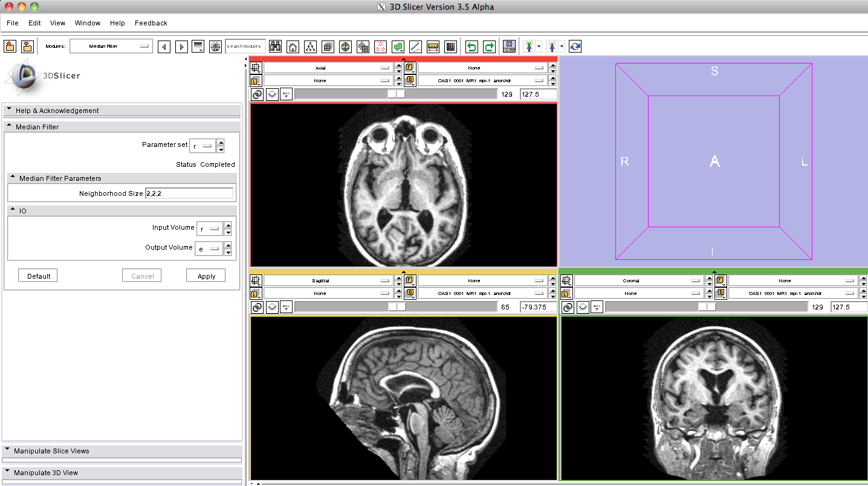Screen dimensions: 868x486
Task: Click the Home module house icon
Action: [x=293, y=47]
